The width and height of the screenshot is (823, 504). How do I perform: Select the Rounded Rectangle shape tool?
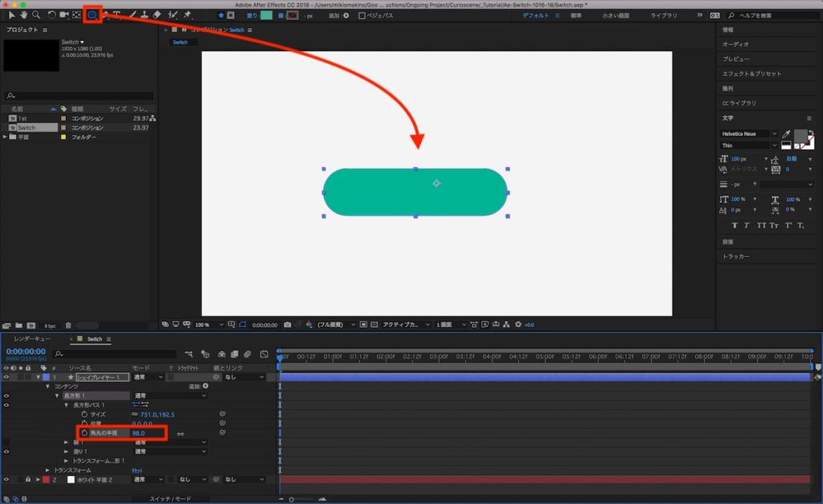[x=92, y=14]
